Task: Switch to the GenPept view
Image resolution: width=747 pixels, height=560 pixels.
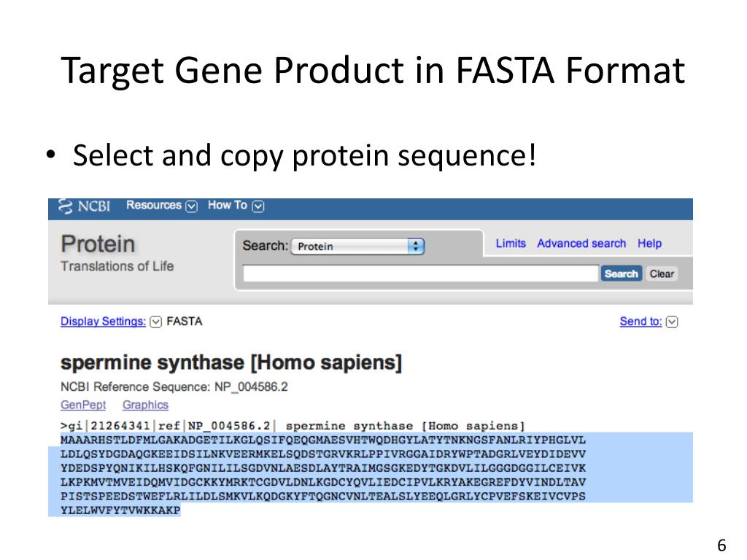Action: click(x=83, y=405)
